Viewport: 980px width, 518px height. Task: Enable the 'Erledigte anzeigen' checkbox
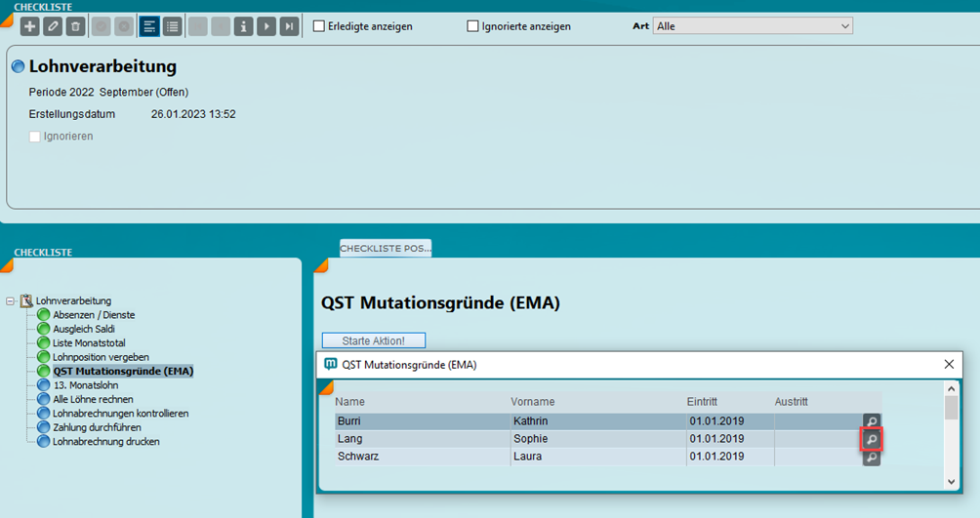point(319,26)
